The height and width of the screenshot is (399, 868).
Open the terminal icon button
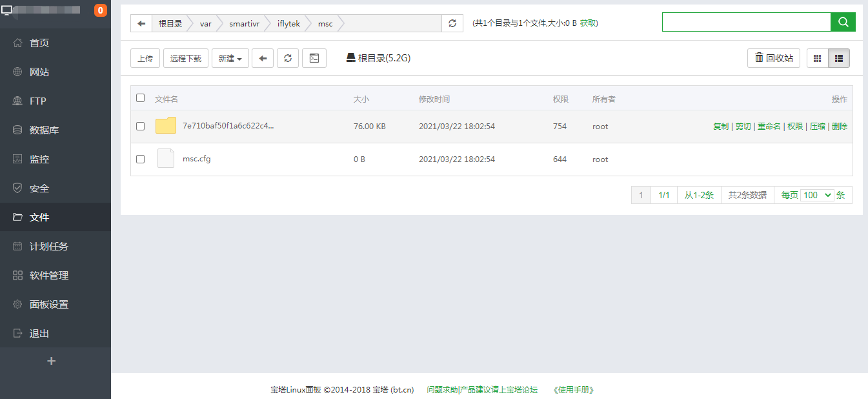(x=314, y=58)
